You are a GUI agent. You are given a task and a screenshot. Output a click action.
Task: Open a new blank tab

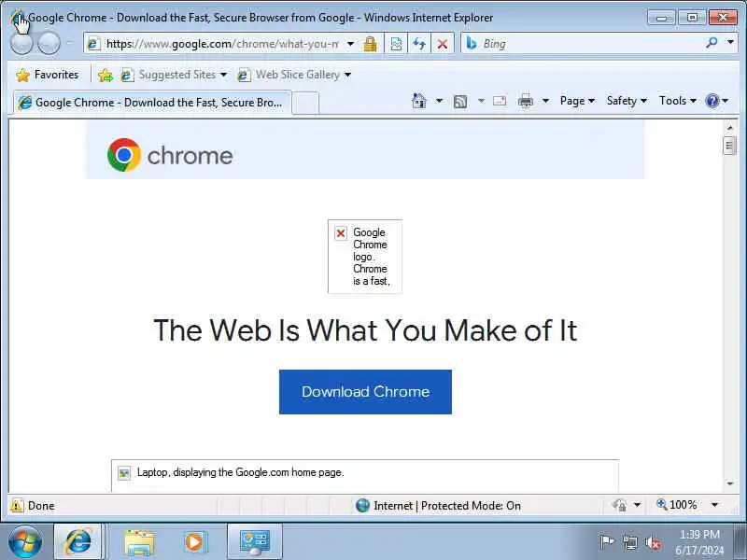[305, 104]
